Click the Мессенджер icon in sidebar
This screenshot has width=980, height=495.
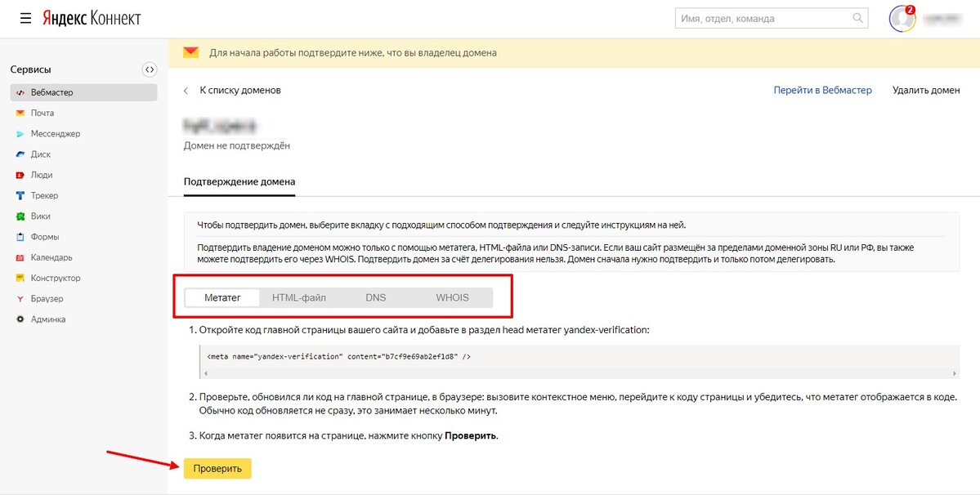(20, 134)
